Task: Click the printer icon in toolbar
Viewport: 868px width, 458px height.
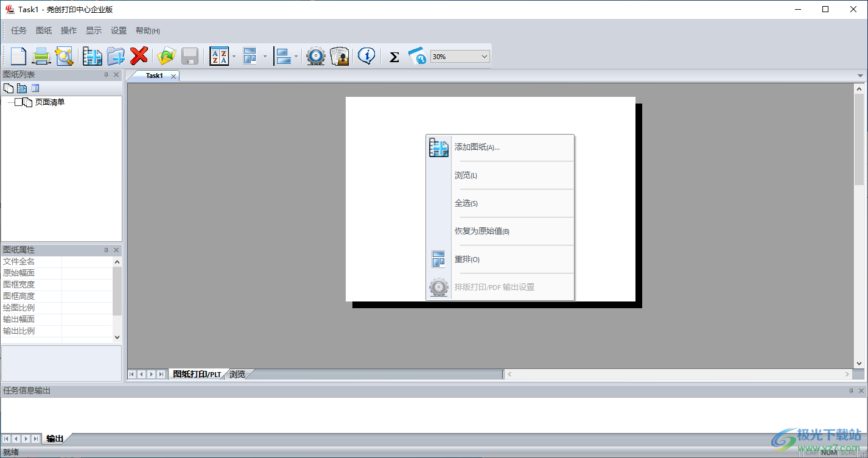Action: click(41, 56)
